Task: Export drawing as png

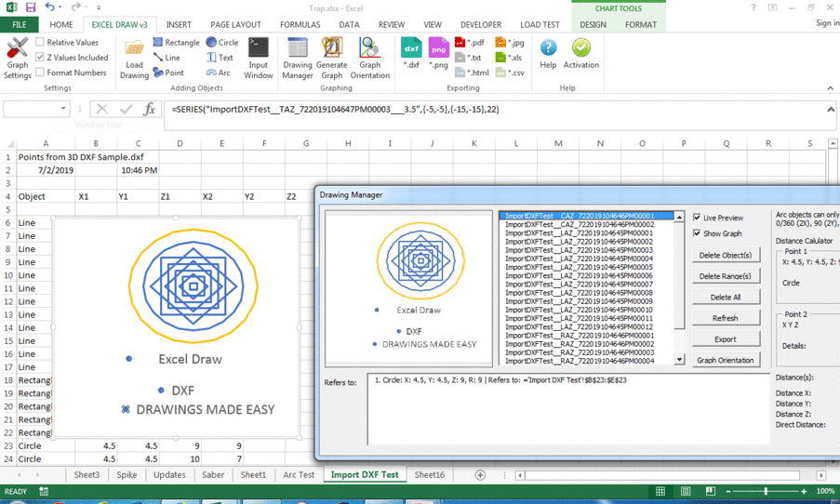Action: tap(439, 54)
